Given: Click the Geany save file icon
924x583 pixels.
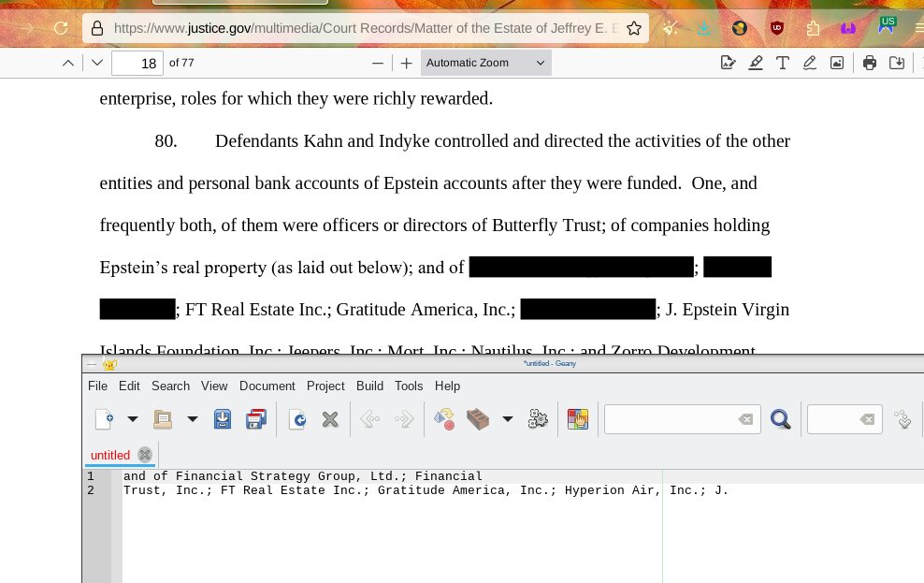Looking at the screenshot, I should (223, 419).
